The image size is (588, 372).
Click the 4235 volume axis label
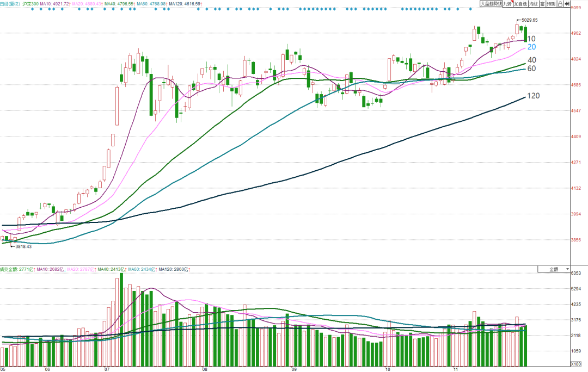tap(575, 305)
